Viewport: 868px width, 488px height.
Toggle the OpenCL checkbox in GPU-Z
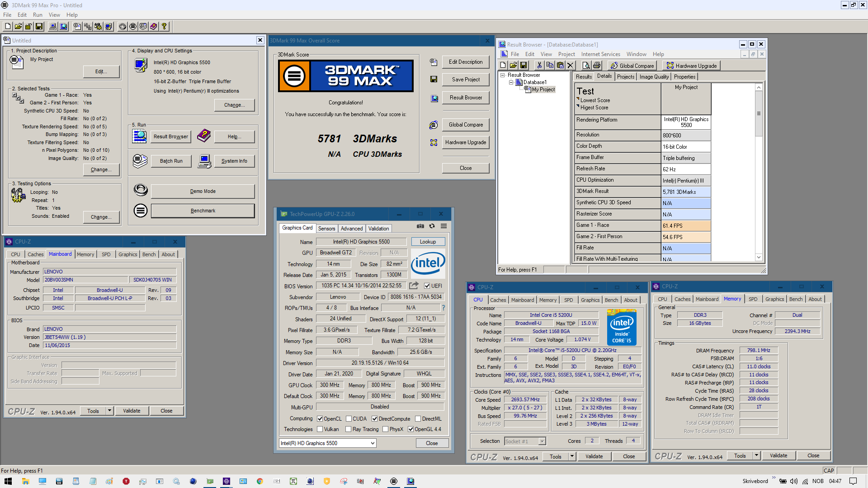pyautogui.click(x=320, y=419)
